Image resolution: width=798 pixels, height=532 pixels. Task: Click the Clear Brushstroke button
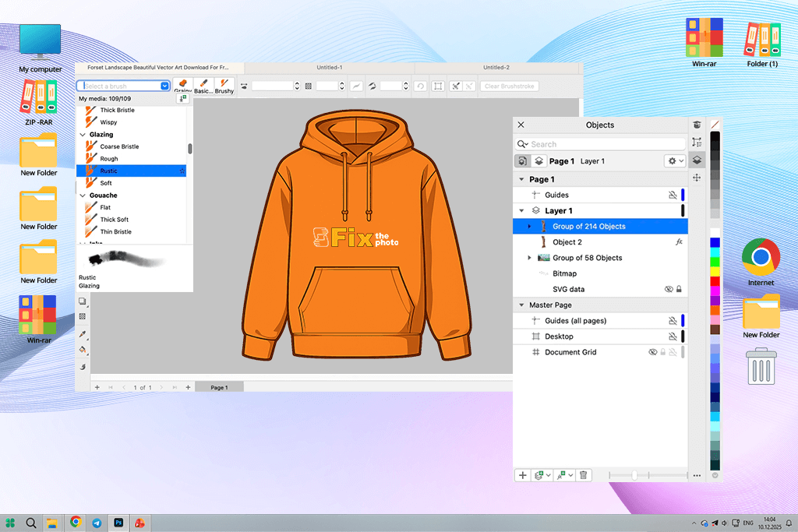(x=510, y=86)
